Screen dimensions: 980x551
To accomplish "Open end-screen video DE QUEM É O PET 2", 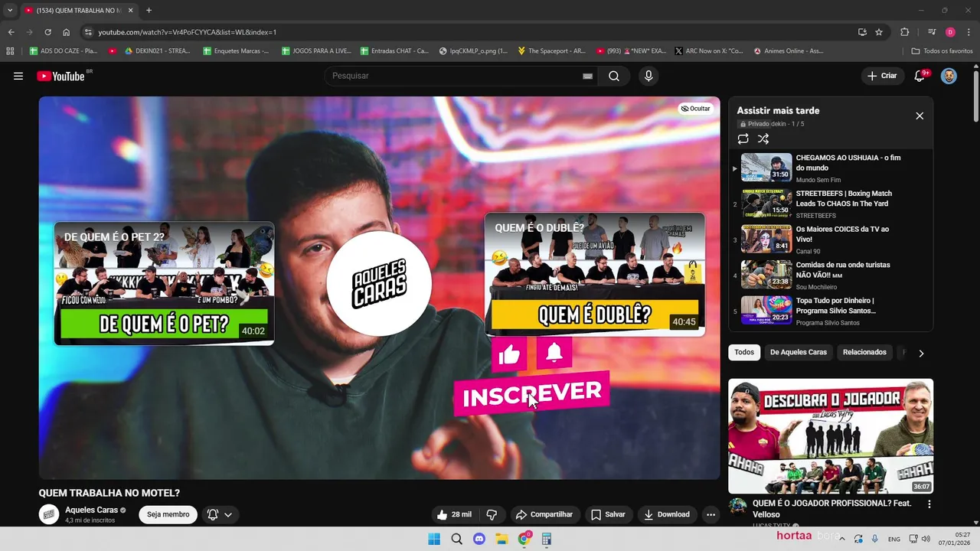I will coord(164,283).
